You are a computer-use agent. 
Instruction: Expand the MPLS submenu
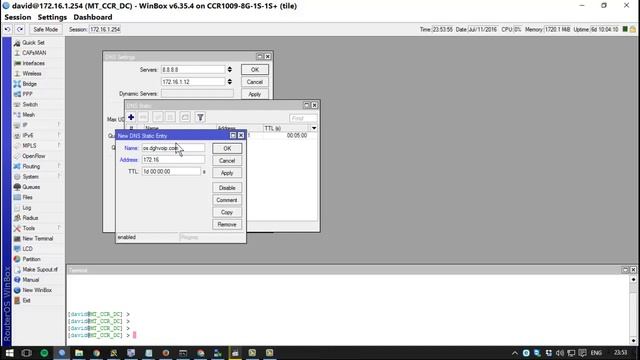pyautogui.click(x=29, y=146)
